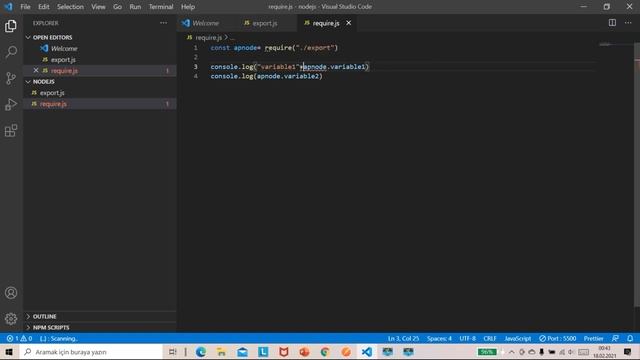
Task: Open the Help menu
Action: [188, 7]
